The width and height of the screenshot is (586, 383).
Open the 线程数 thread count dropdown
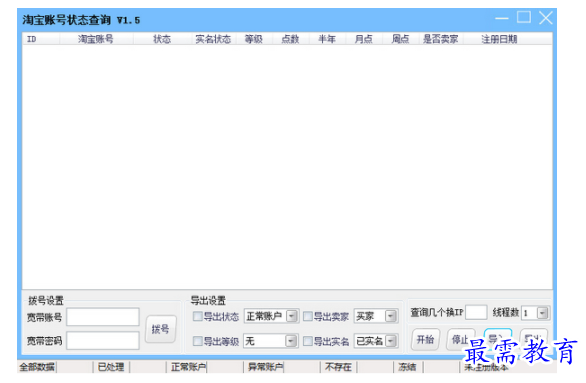[x=535, y=313]
